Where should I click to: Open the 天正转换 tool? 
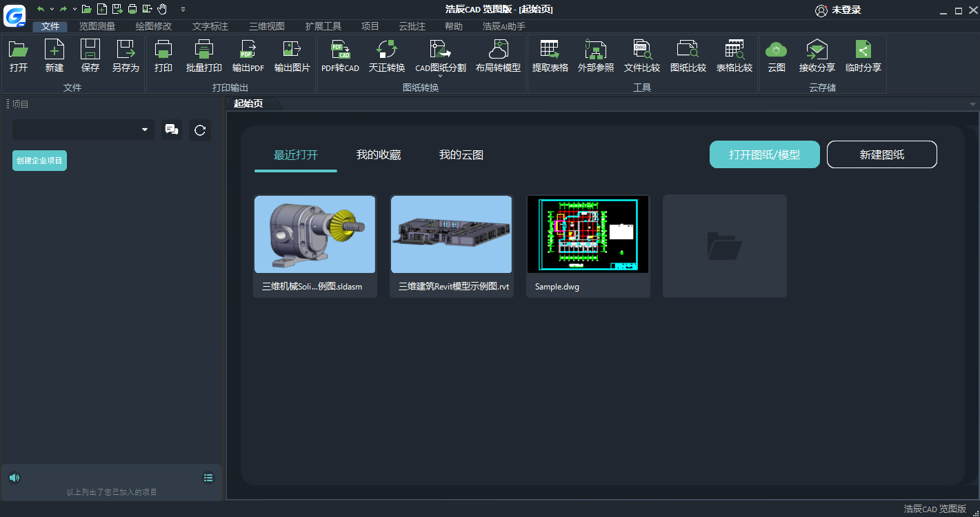pos(386,50)
